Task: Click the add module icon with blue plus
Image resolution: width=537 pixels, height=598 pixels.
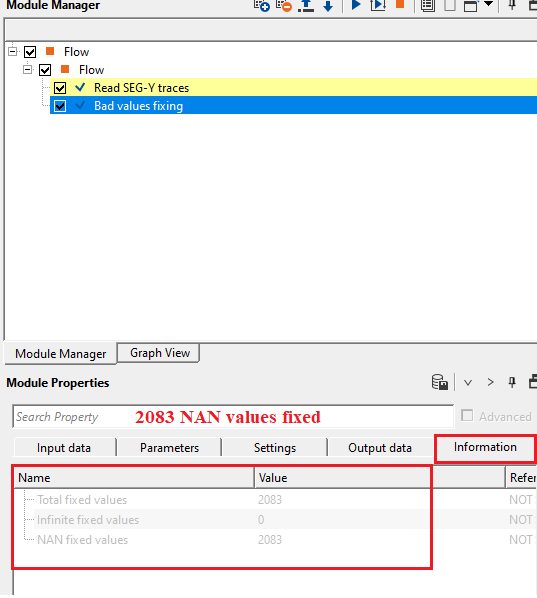Action: click(262, 5)
